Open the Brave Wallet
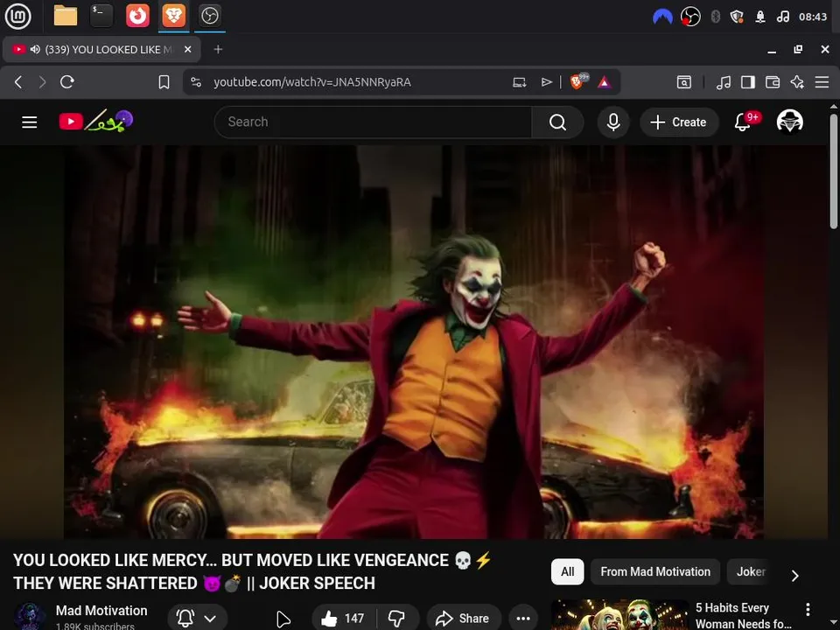The width and height of the screenshot is (840, 630). tap(773, 82)
